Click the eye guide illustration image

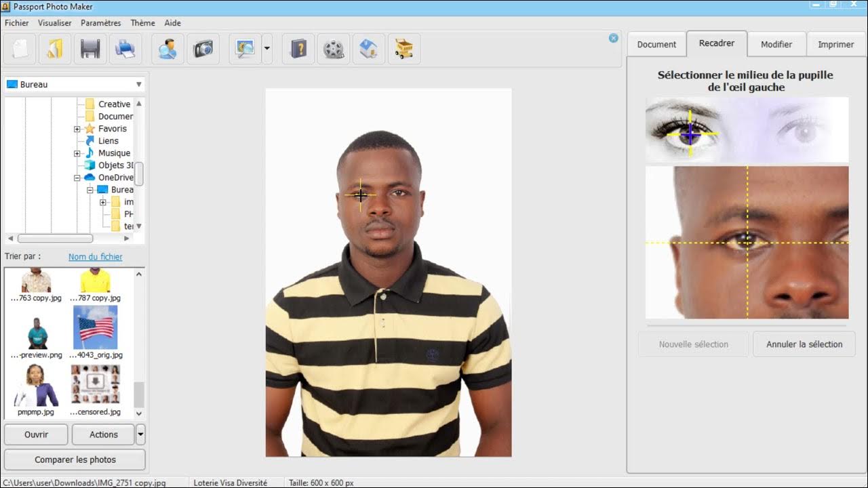[747, 129]
